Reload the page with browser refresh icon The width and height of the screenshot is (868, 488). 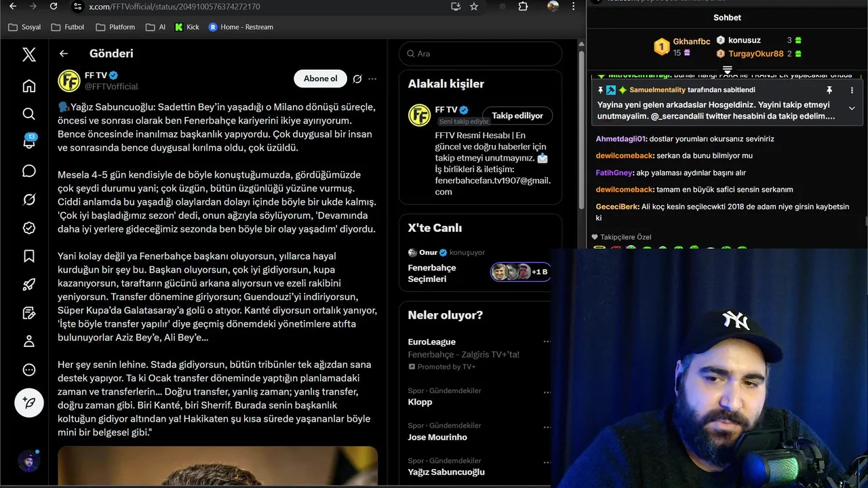[x=54, y=6]
